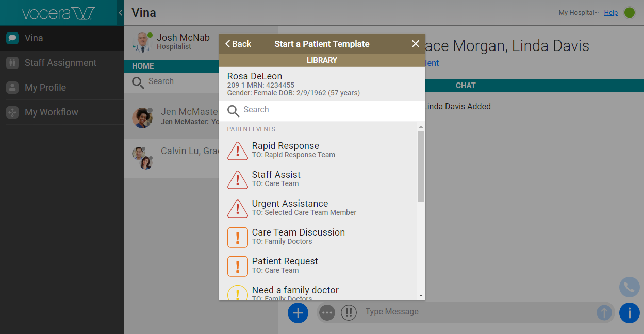Open the ellipsis options beside message box
644x334 pixels.
pyautogui.click(x=327, y=312)
